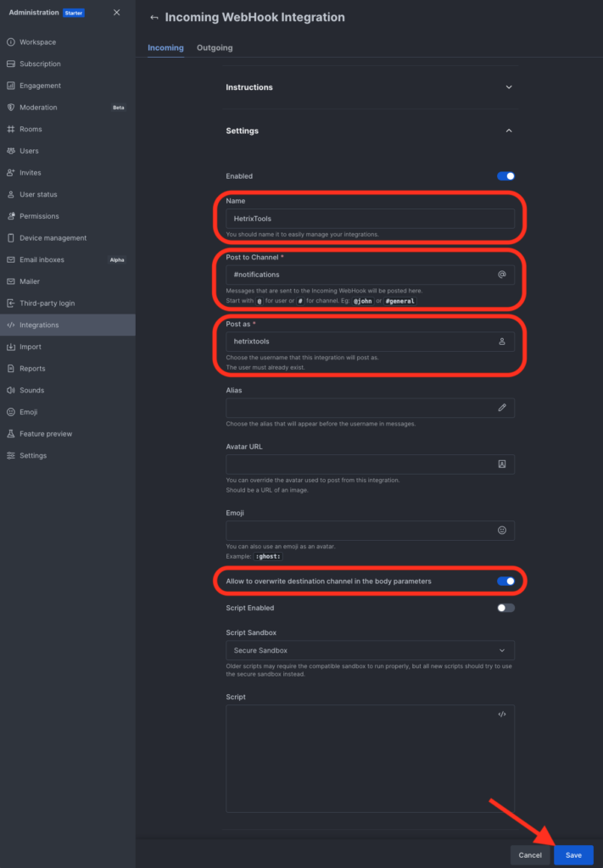Save the webhook integration
Screen dimensions: 603x868
point(573,855)
